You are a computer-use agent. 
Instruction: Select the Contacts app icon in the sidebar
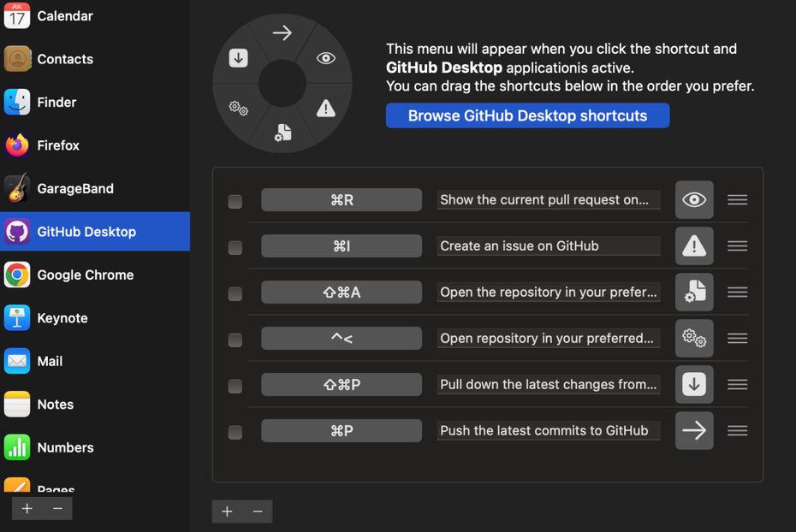(x=17, y=59)
